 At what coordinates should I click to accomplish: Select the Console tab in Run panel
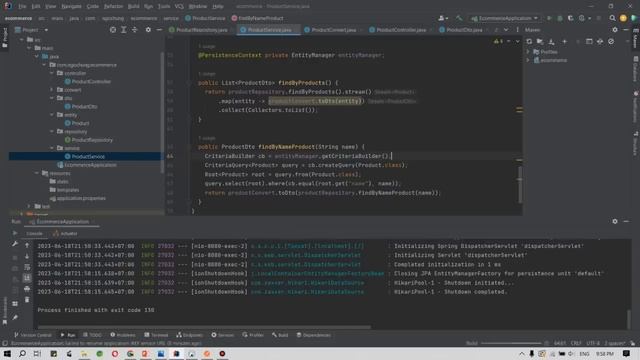pos(34,233)
